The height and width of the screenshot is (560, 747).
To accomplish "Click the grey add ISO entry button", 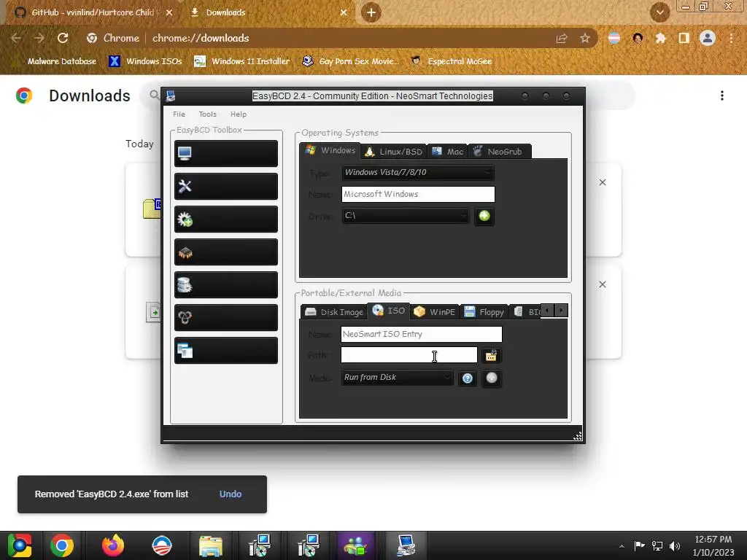I will [491, 378].
